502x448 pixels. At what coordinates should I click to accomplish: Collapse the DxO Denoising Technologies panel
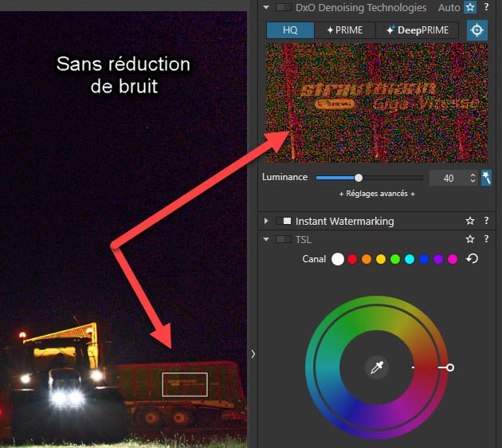[266, 7]
